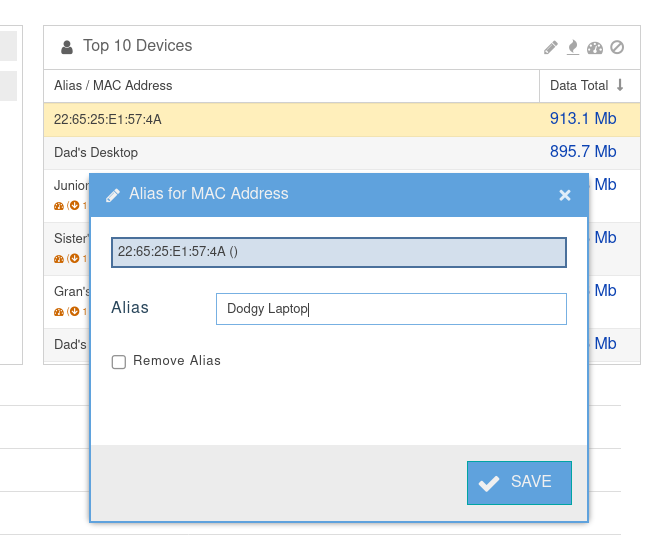Click the ban circle icon in panel header
The height and width of the screenshot is (536, 647).
coord(617,47)
